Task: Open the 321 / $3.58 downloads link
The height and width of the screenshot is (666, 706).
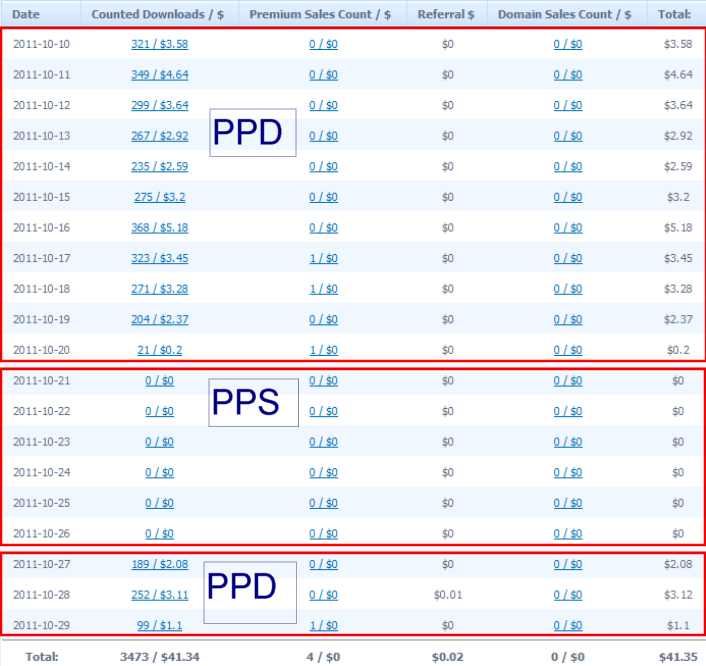Action: click(x=160, y=44)
